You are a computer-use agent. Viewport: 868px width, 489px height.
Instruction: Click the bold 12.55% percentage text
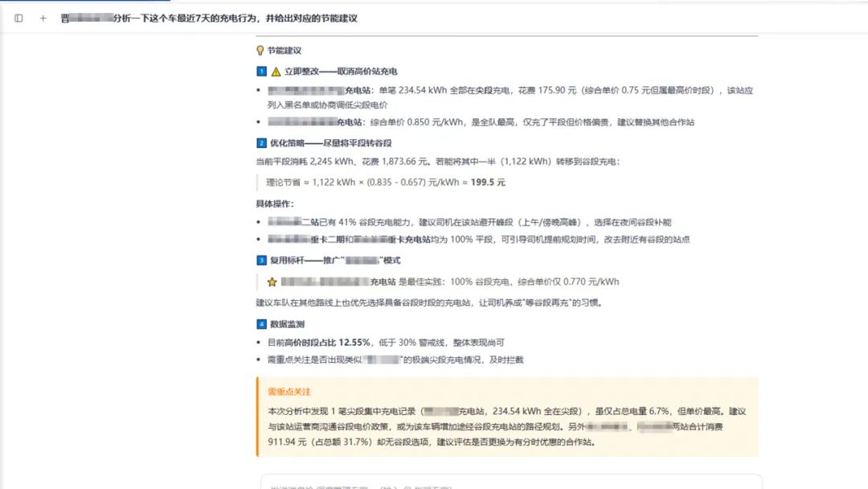354,343
